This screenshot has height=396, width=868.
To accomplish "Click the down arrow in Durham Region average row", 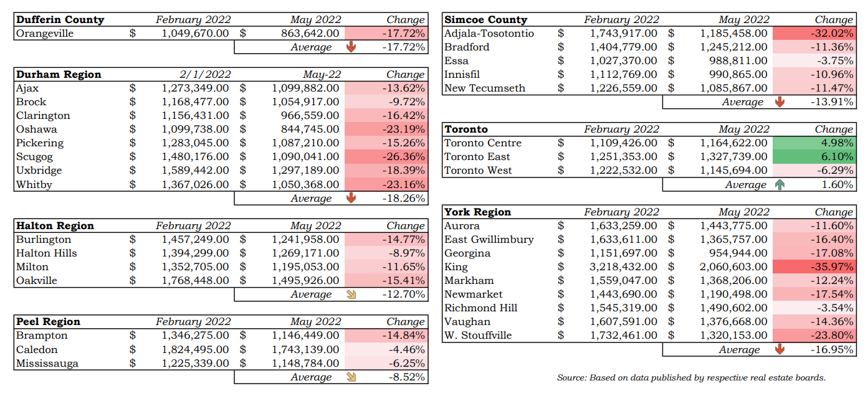I will (351, 198).
